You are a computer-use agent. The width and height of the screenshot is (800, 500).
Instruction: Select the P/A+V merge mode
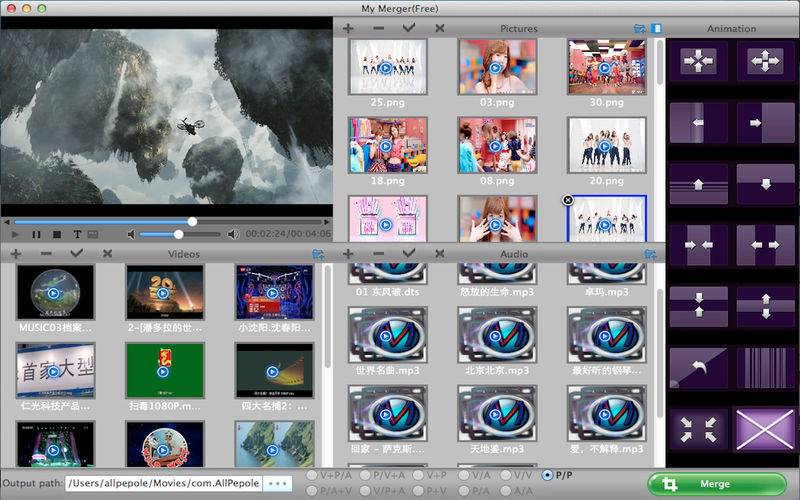311,491
